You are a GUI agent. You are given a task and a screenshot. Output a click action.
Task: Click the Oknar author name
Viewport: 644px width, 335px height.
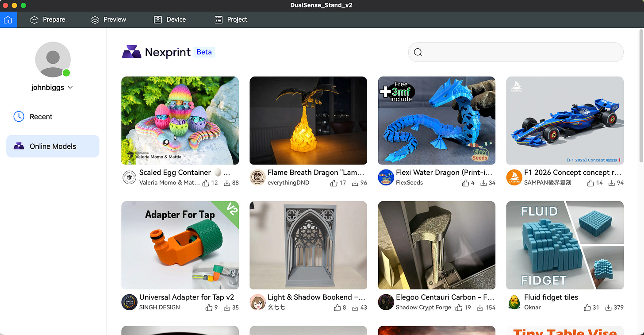pos(533,307)
